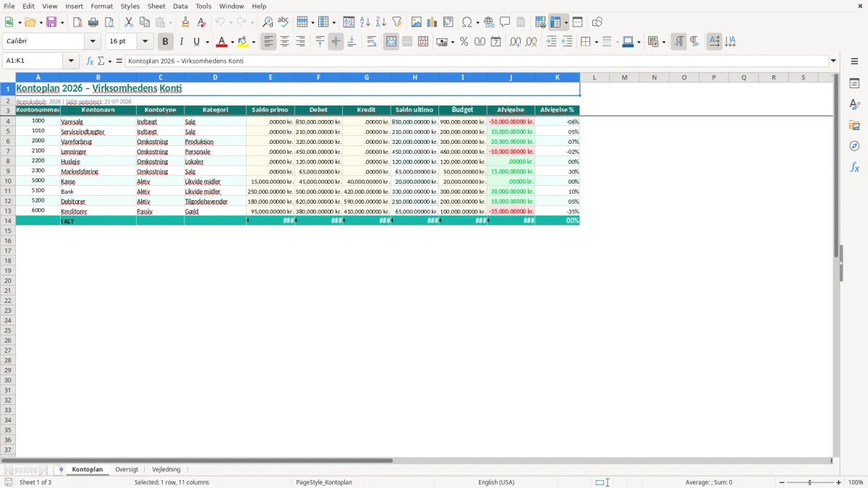Open the Data menu

180,6
